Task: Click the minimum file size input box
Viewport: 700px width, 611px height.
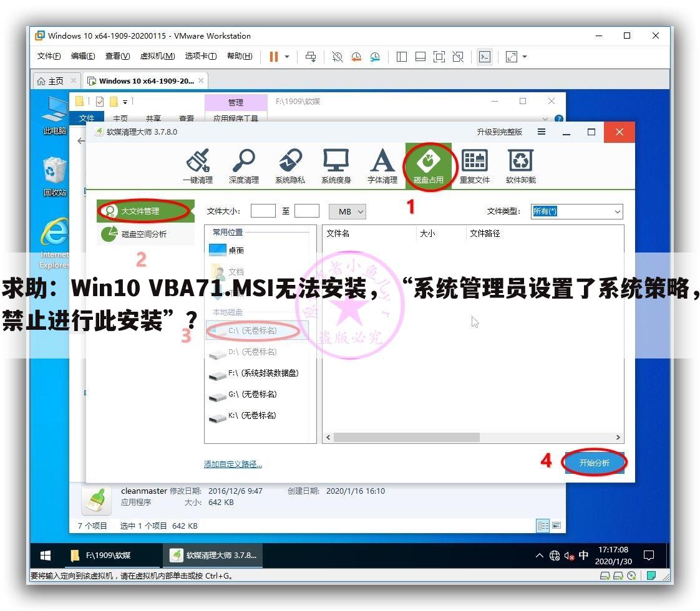Action: pos(263,211)
